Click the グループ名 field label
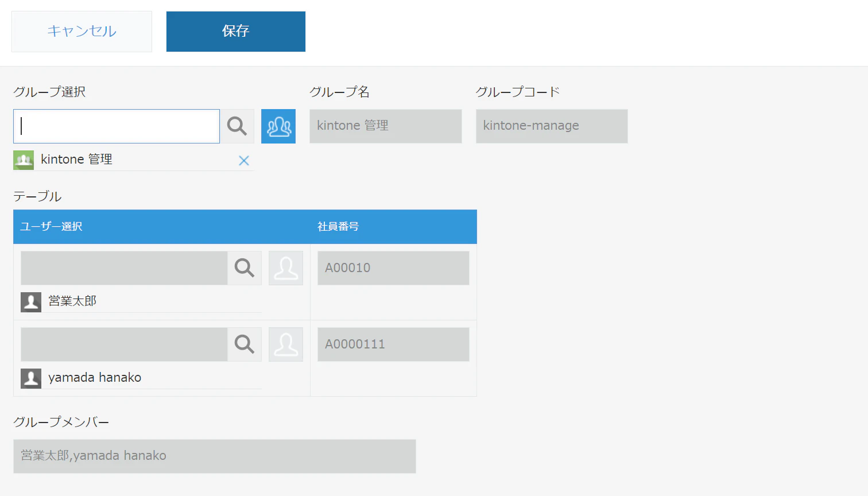Screen dimensions: 868x496 coord(339,92)
